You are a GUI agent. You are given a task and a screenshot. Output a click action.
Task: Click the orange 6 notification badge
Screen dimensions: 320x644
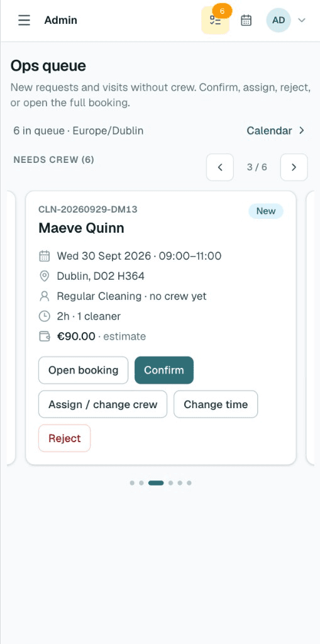tap(222, 11)
